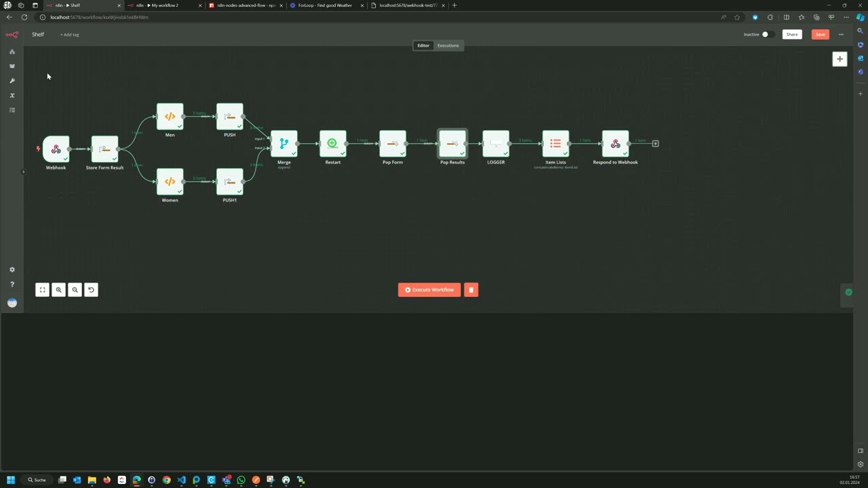Go back in browser
Screen dimensions: 868x488
click(x=9, y=17)
